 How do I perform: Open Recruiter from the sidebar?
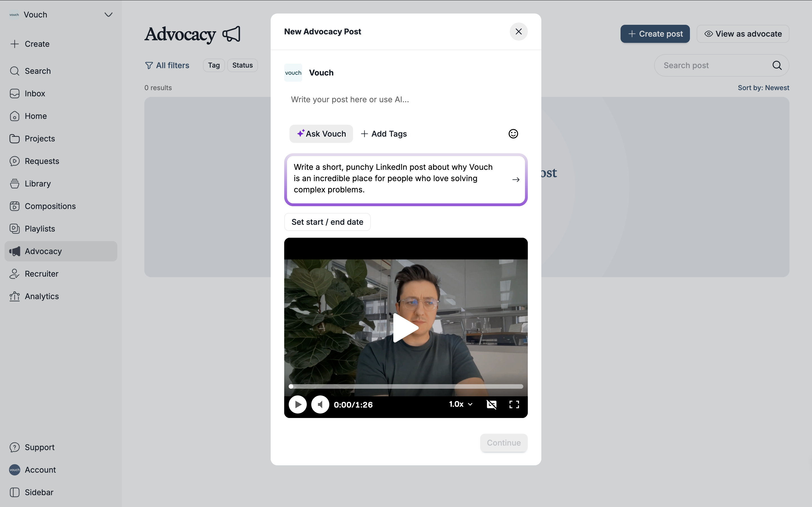(x=41, y=274)
